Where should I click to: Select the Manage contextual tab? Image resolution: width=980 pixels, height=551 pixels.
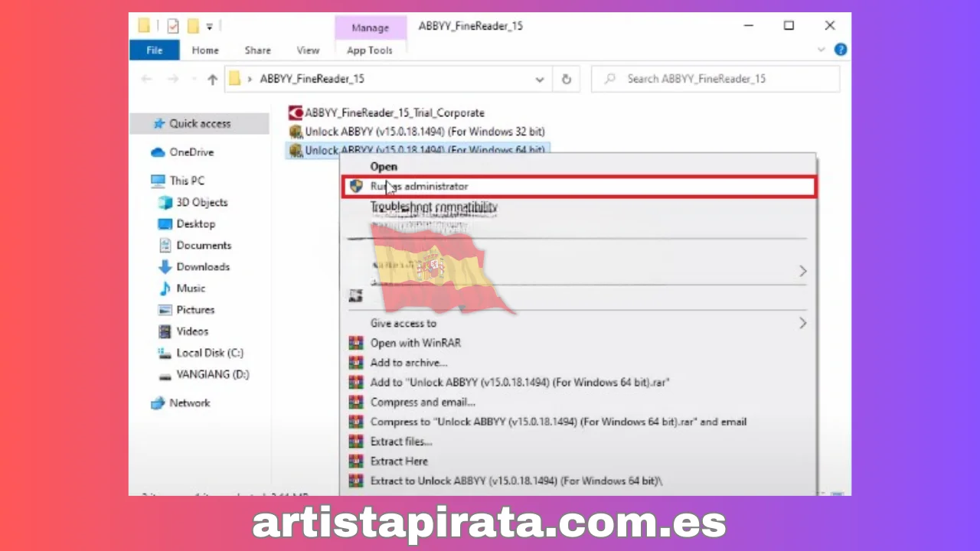click(x=370, y=28)
